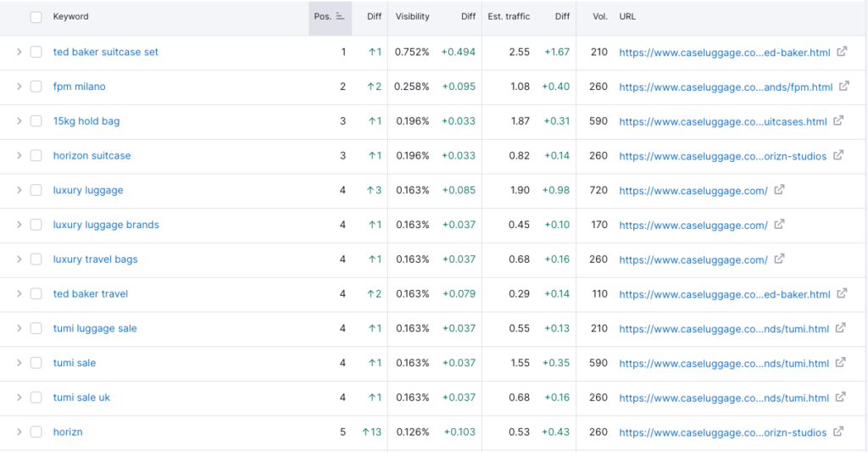Viewport: 868px width, 452px height.
Task: Expand the ted baker suitcase set row
Action: click(19, 52)
